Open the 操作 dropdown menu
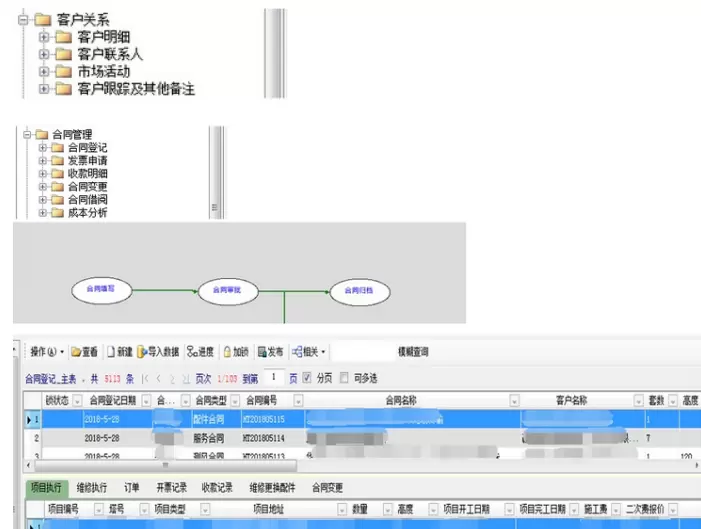This screenshot has height=529, width=701. pyautogui.click(x=46, y=352)
